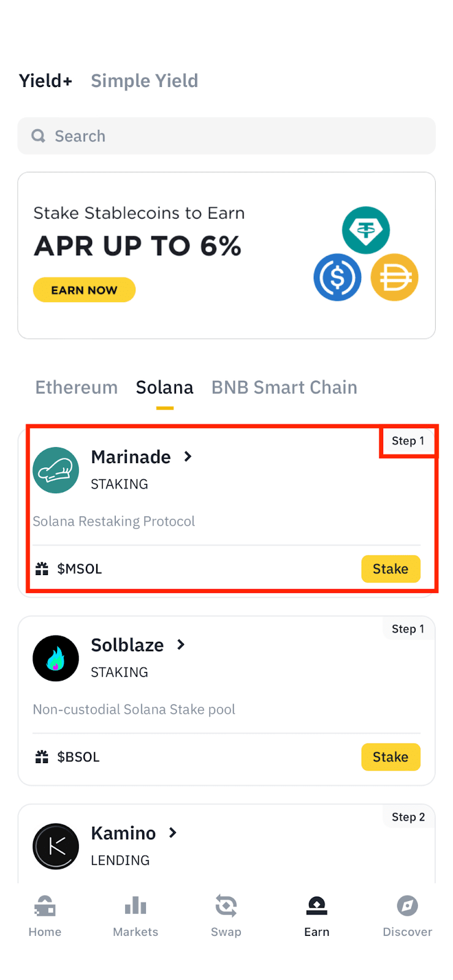Open the Discover compass icon
The image size is (453, 980).
point(407,906)
